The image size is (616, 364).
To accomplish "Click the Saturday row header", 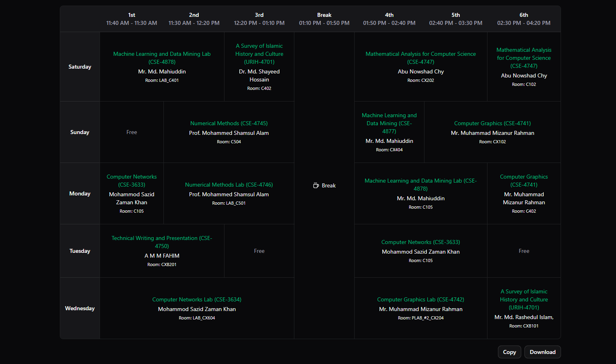I will (x=80, y=67).
